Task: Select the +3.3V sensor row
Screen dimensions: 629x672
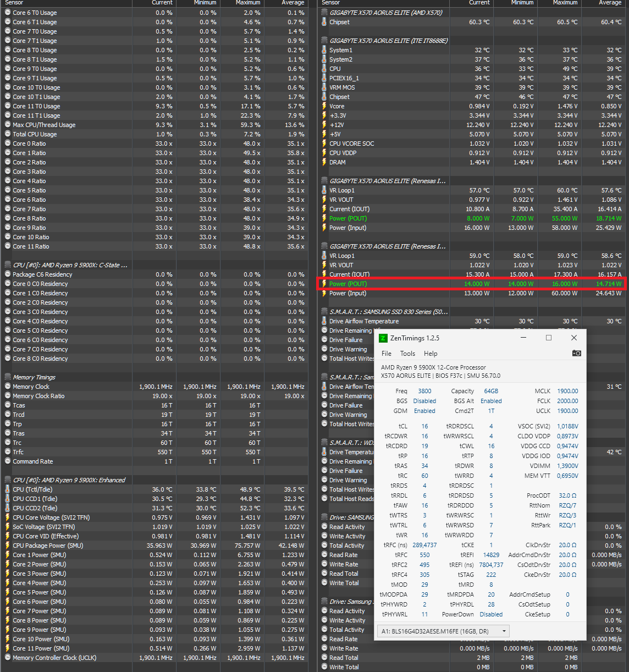Action: (472, 115)
